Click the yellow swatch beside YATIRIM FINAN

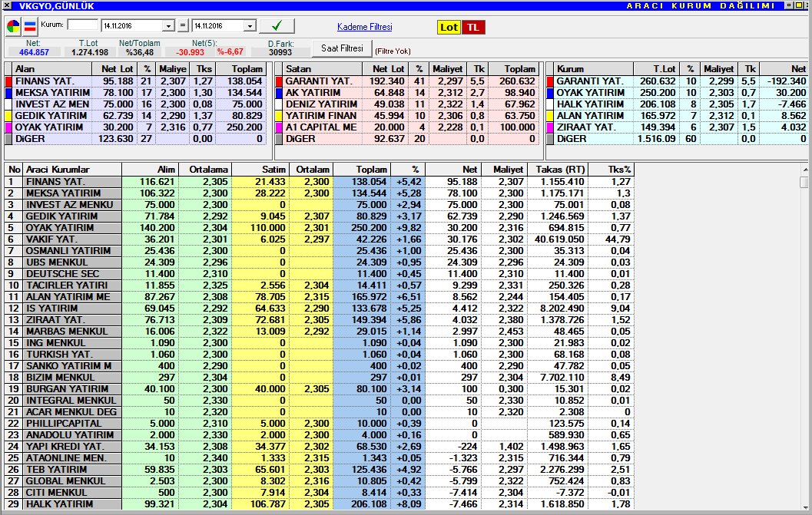pos(279,115)
